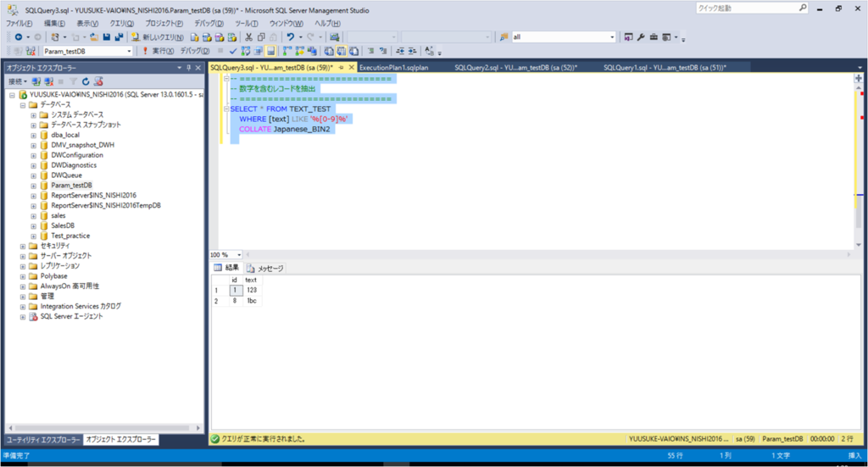Click the Uncomment Selected Lines icon

click(383, 51)
